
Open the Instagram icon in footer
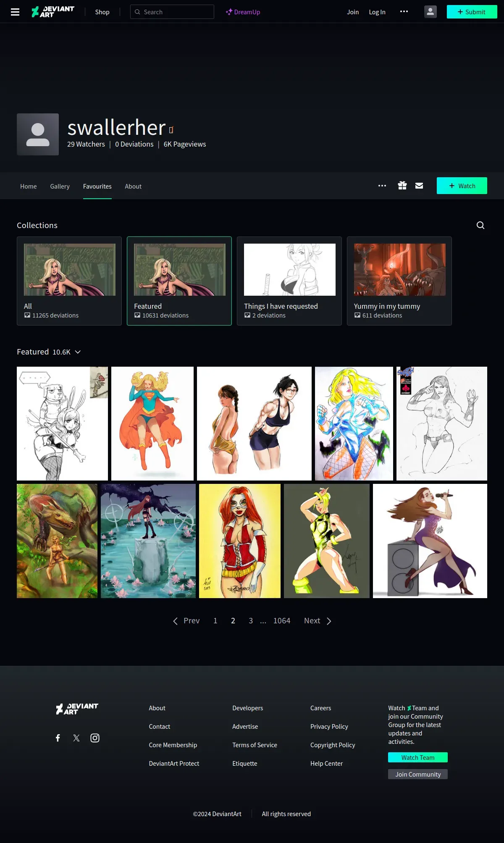coord(95,738)
